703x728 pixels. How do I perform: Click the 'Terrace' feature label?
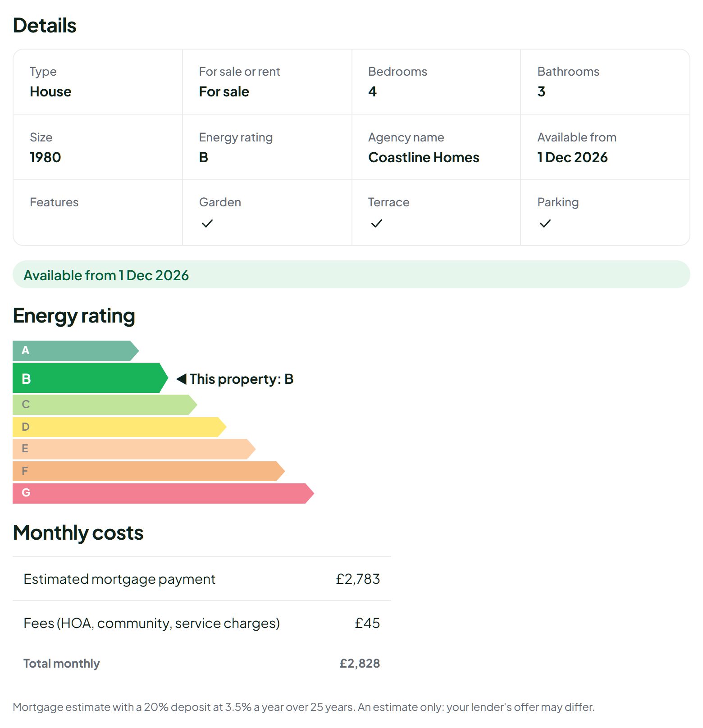[x=388, y=202]
